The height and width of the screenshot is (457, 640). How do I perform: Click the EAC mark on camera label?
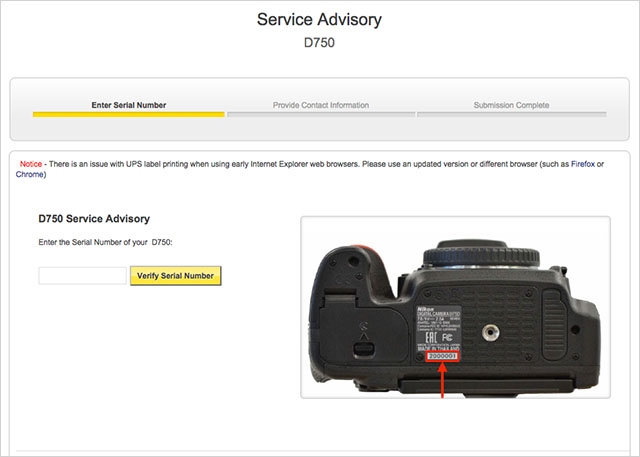click(431, 337)
